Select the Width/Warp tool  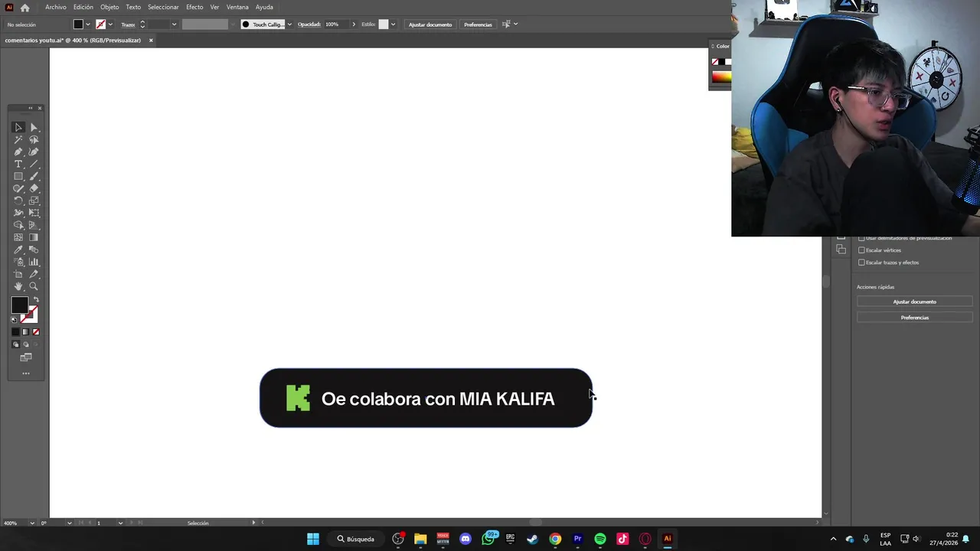[x=18, y=213]
